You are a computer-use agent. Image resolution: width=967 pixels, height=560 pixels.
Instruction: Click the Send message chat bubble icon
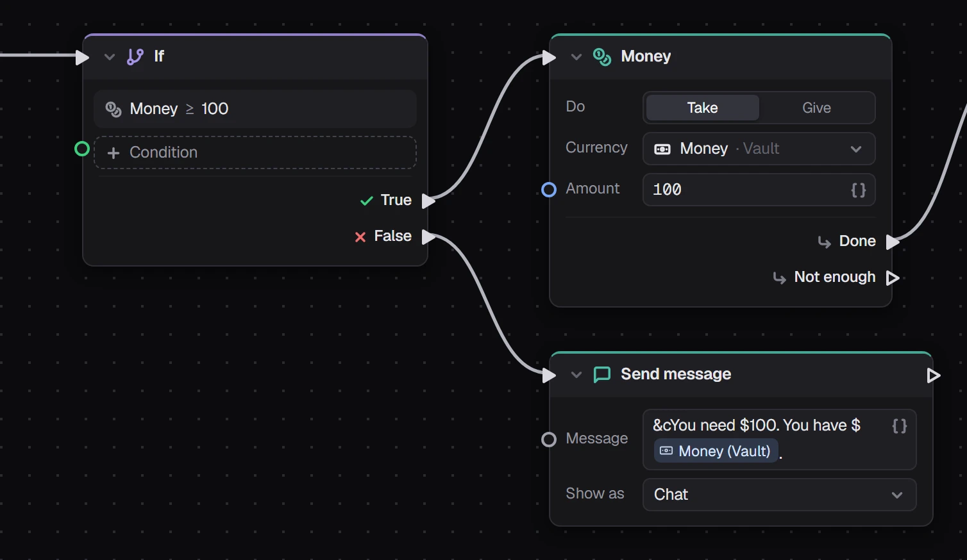tap(602, 375)
